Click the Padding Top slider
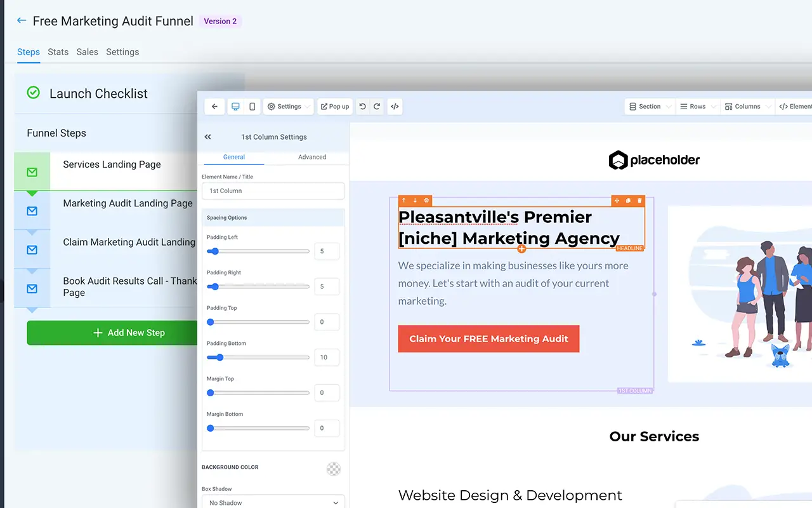This screenshot has width=812, height=508. click(x=258, y=322)
